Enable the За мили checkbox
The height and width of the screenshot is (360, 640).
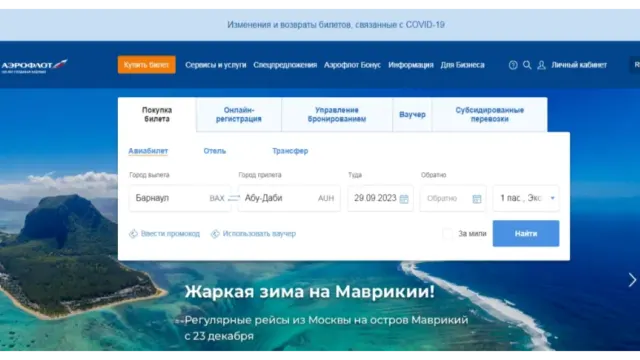pos(447,234)
